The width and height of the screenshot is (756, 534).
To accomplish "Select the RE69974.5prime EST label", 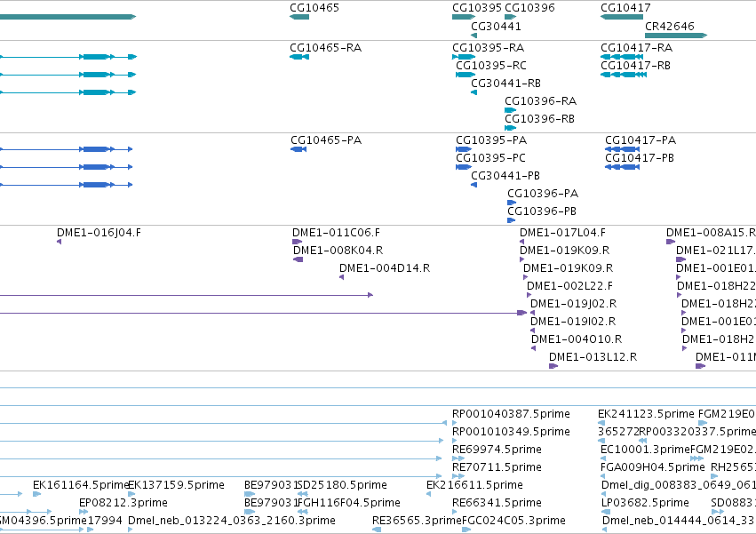I will (x=497, y=450).
